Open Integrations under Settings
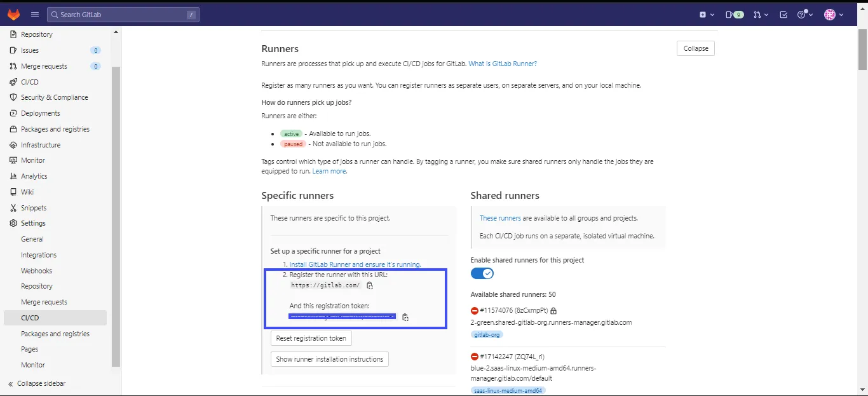This screenshot has width=868, height=396. pos(39,255)
